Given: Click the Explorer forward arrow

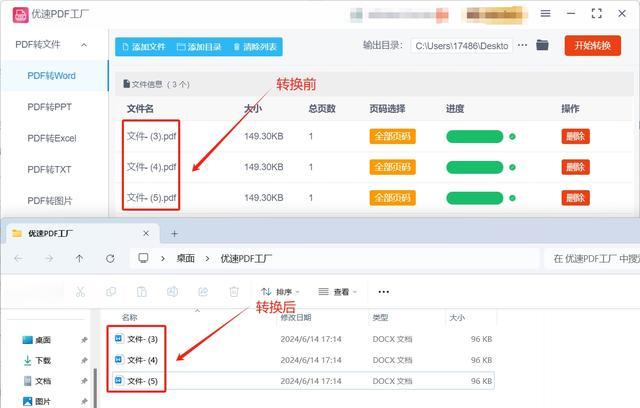Looking at the screenshot, I should [49, 258].
